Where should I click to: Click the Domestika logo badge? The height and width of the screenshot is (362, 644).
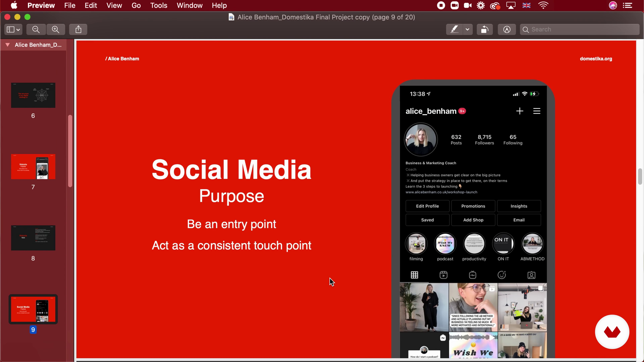pyautogui.click(x=612, y=332)
